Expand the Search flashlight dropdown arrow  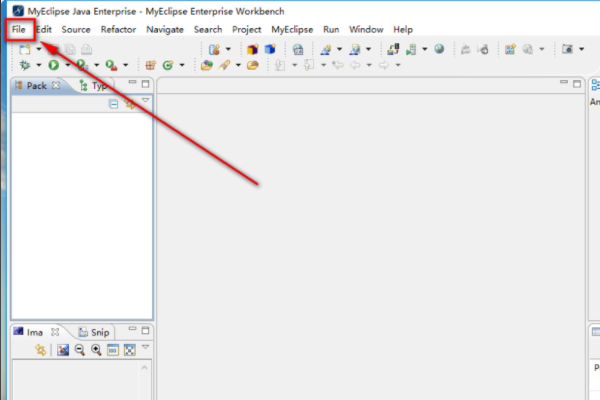[x=238, y=65]
